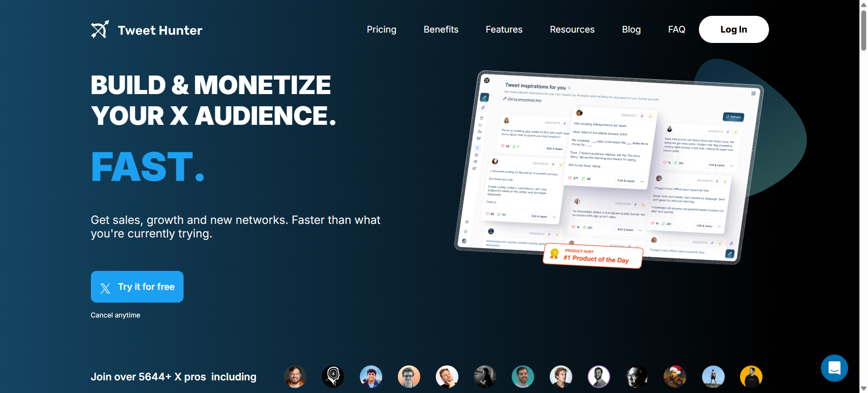Click the X logo inside Try it button
Image resolution: width=868 pixels, height=393 pixels.
point(105,288)
